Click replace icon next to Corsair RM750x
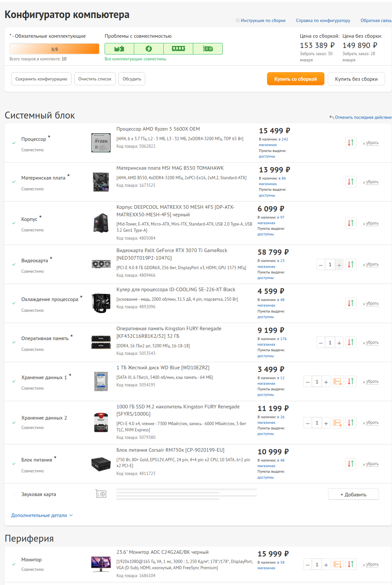Viewport: 392px width, 585px height. (x=351, y=464)
